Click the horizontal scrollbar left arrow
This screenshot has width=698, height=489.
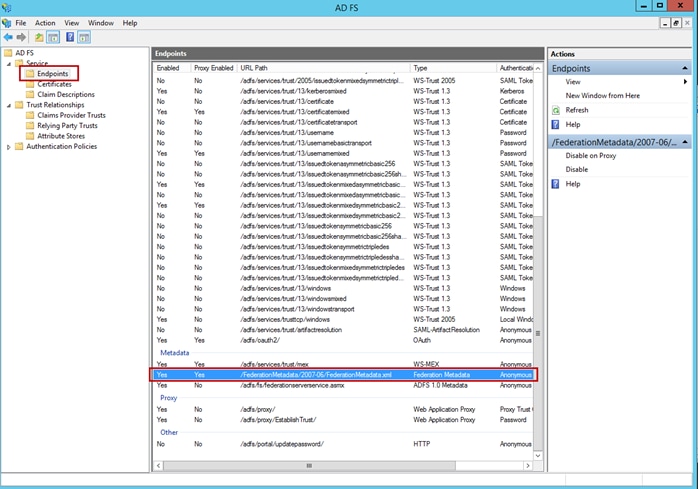tap(158, 465)
